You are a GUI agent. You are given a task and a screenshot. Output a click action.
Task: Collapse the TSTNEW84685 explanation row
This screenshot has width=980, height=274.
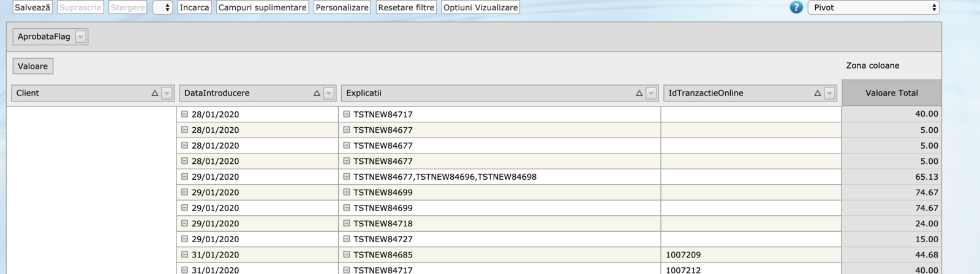[347, 254]
